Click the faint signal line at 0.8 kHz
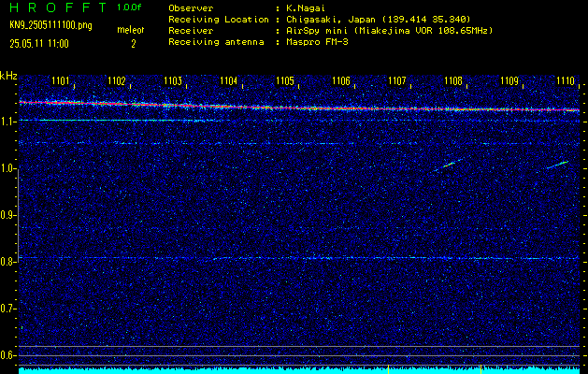The image size is (588, 374). [299, 258]
